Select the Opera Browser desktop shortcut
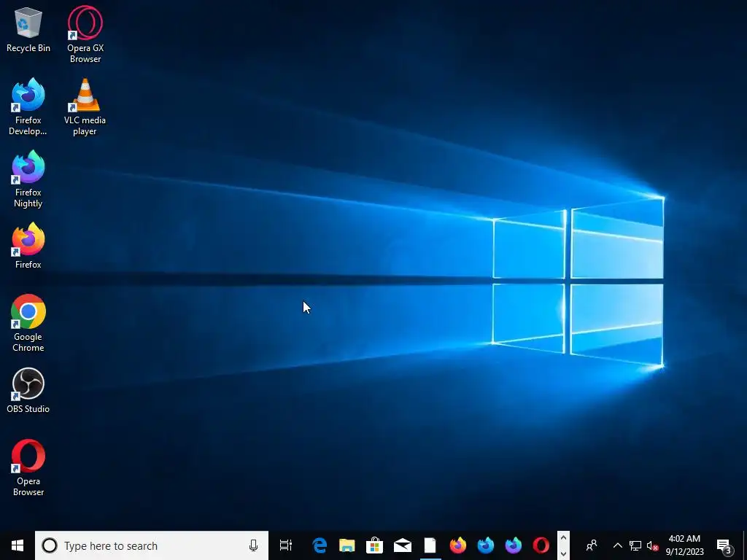 tap(28, 467)
